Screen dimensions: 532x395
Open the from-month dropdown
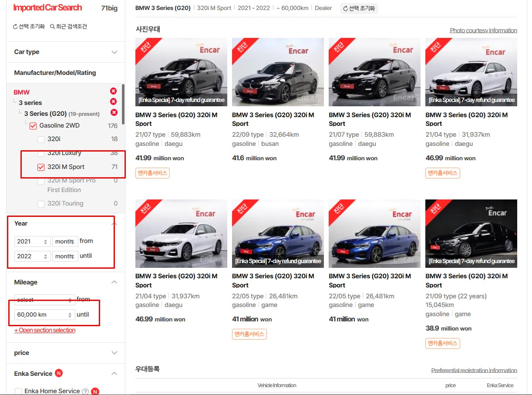65,241
